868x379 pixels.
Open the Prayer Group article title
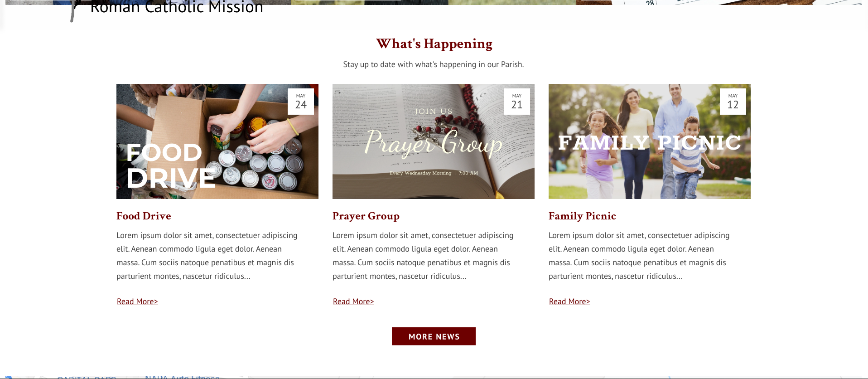(x=366, y=216)
